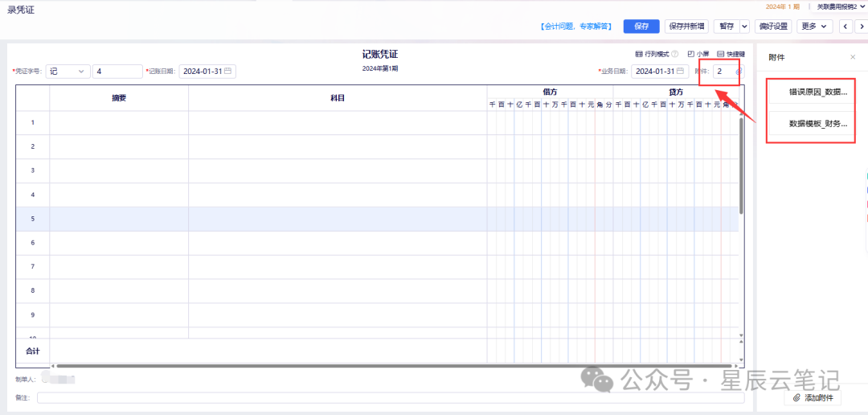Viewport: 868px width, 415px height.
Task: Click the 贷方 column header
Action: pyautogui.click(x=675, y=92)
